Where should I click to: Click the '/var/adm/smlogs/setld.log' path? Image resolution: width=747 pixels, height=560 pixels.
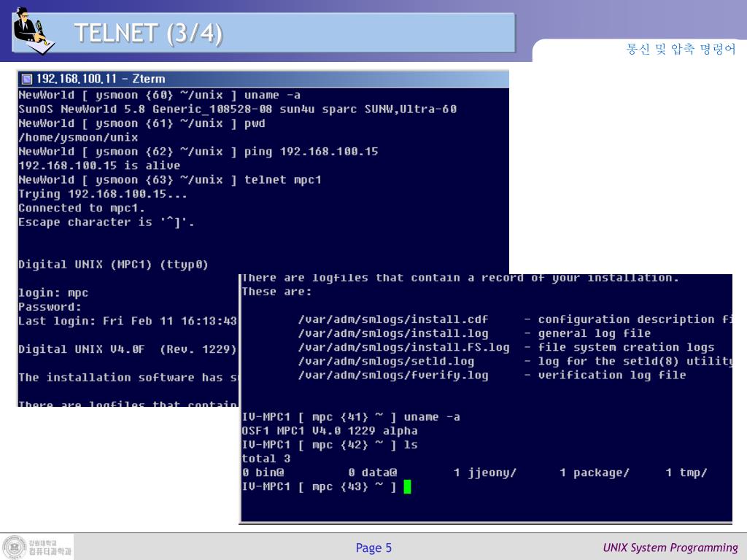coord(387,362)
